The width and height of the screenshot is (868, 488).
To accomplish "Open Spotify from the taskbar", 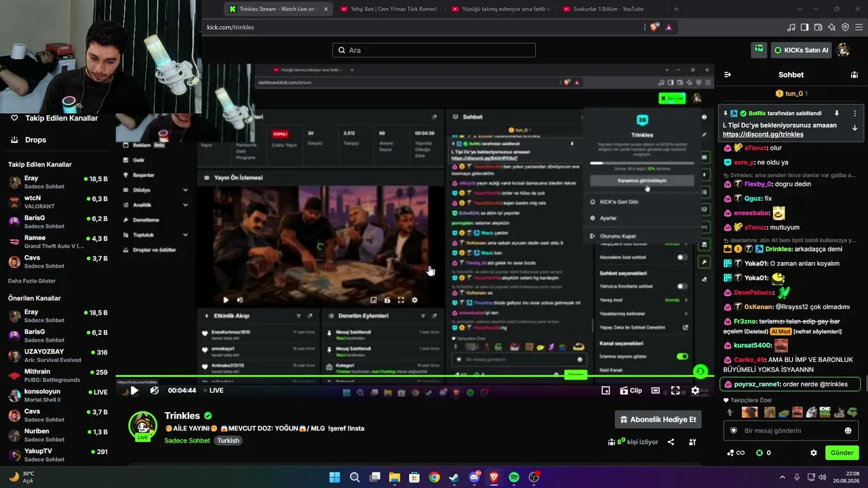I will [513, 477].
